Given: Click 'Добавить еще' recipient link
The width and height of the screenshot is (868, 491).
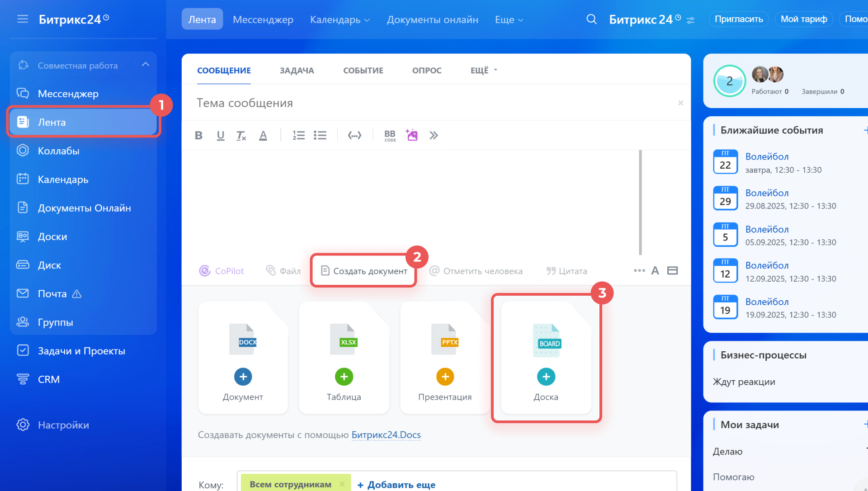Looking at the screenshot, I should 396,485.
